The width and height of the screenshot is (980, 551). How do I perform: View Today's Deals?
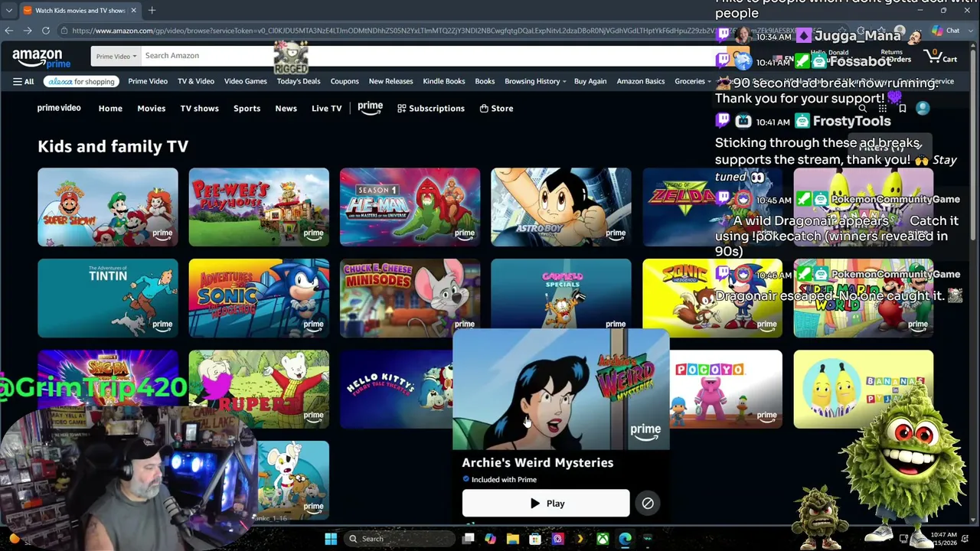click(x=299, y=81)
